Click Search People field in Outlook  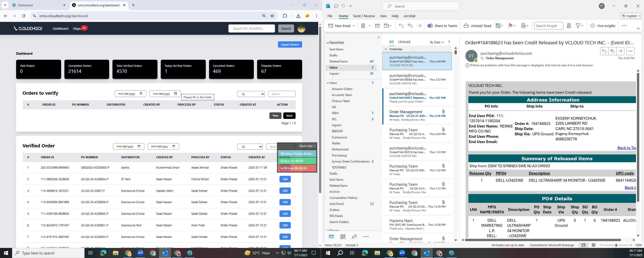point(549,26)
